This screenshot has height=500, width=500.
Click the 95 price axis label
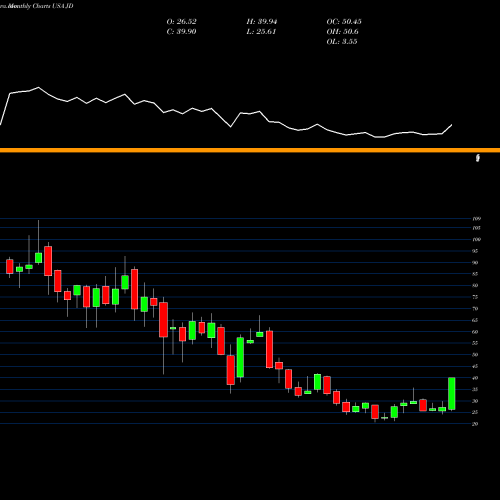(x=475, y=251)
